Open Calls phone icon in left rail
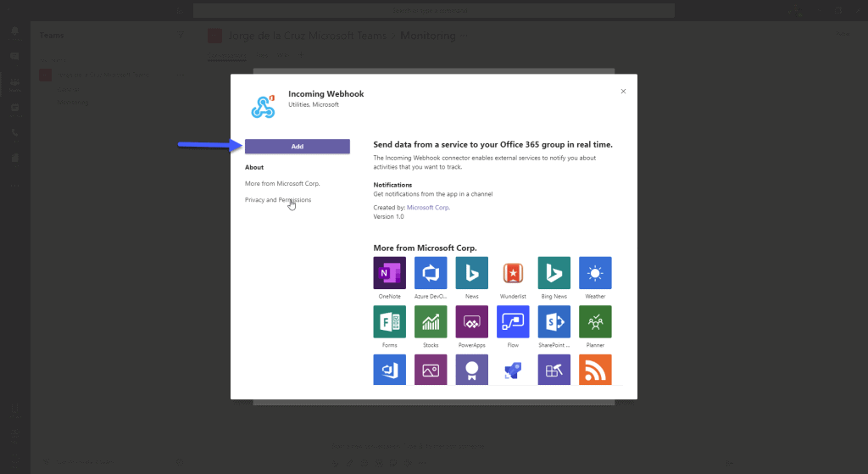Screen dimensions: 868x474 pyautogui.click(x=15, y=133)
